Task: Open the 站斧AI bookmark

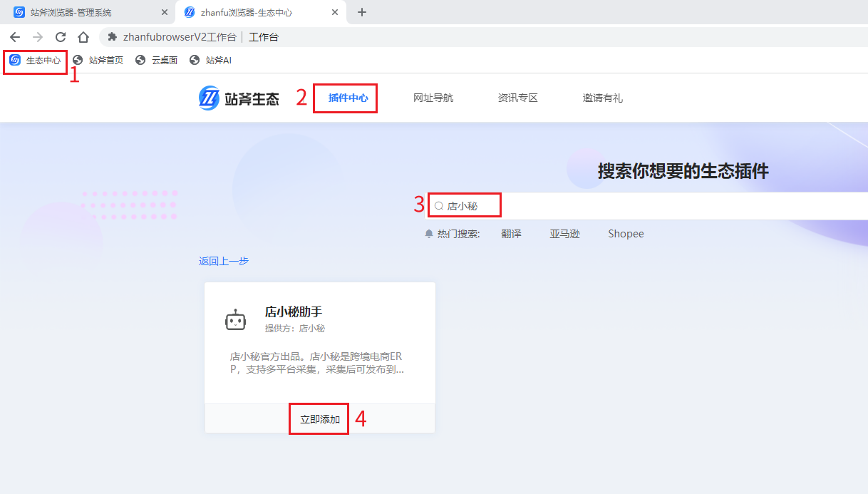Action: (210, 61)
